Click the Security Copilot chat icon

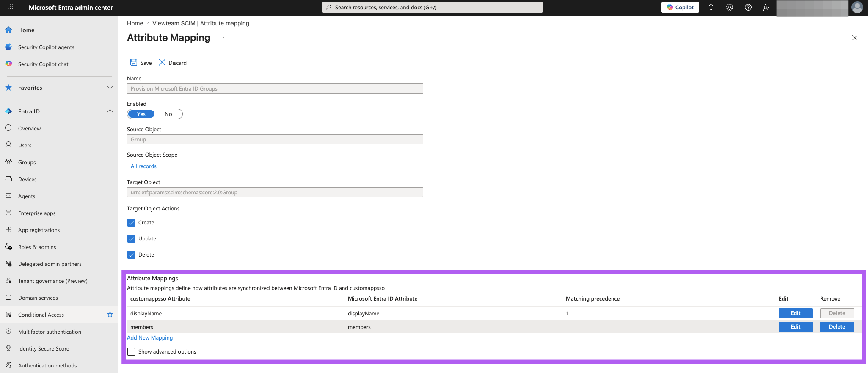[8, 64]
